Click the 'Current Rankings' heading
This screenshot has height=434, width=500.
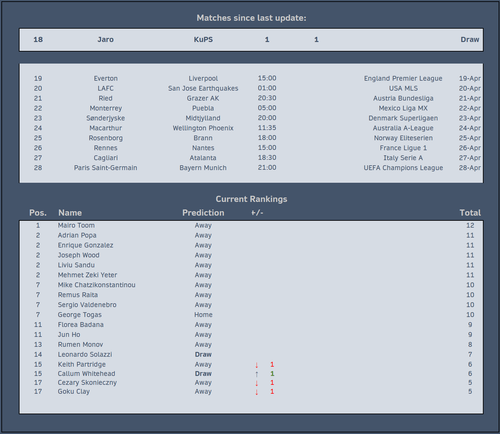251,199
